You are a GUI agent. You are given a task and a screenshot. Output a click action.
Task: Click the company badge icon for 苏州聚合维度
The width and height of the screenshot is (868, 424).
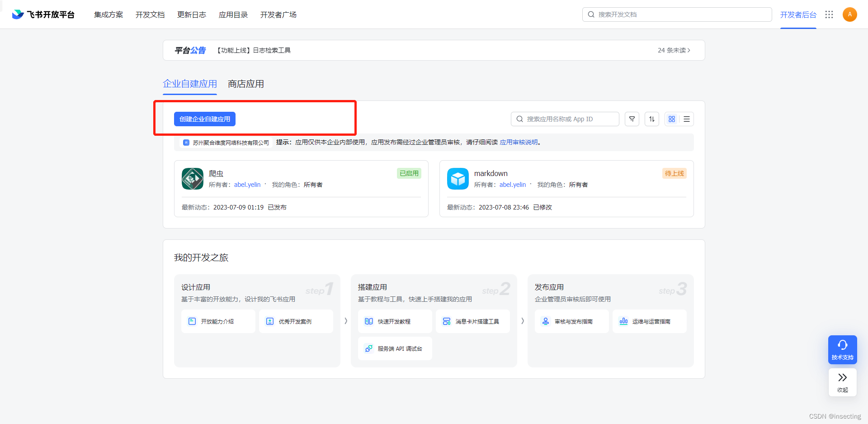pos(186,143)
